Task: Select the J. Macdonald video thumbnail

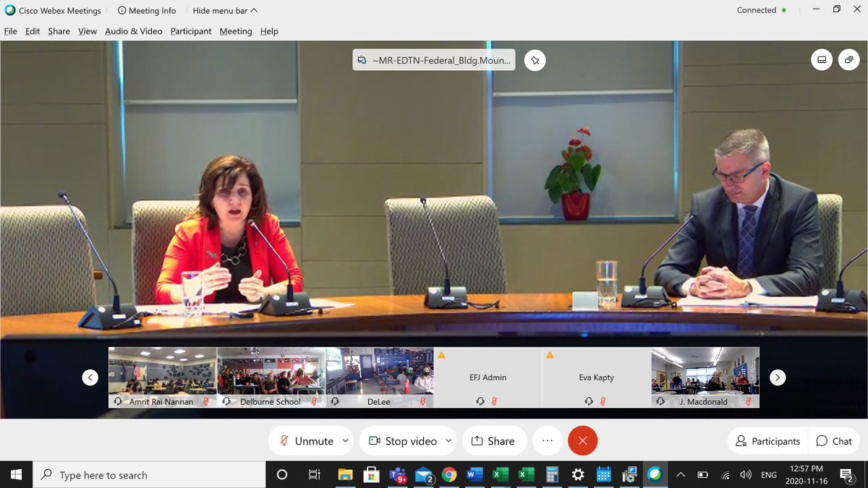Action: click(x=705, y=377)
